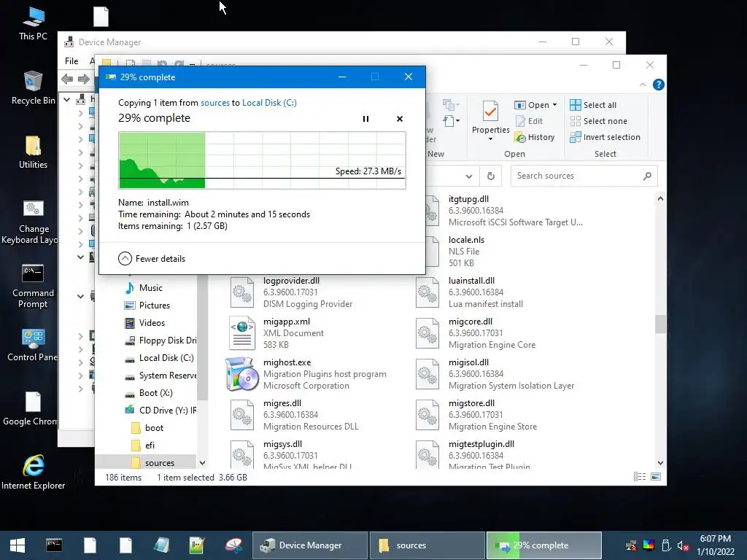Click Device Manager forward arrow toolbar icon
The image size is (747, 560).
(x=83, y=79)
